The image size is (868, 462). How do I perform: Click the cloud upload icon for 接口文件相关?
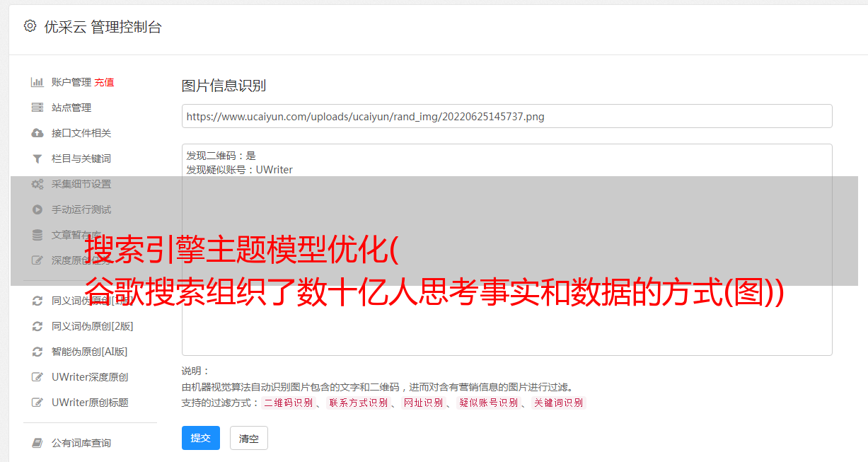coord(37,133)
